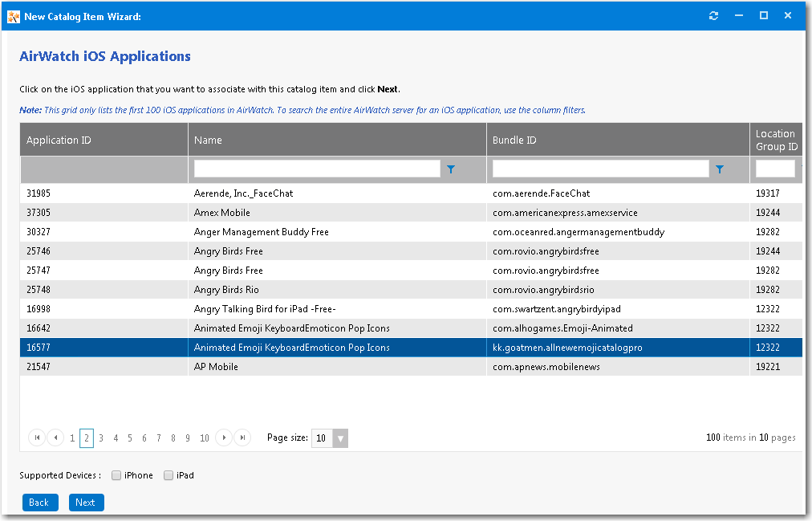Click Application ID 16998 cell

pos(39,308)
